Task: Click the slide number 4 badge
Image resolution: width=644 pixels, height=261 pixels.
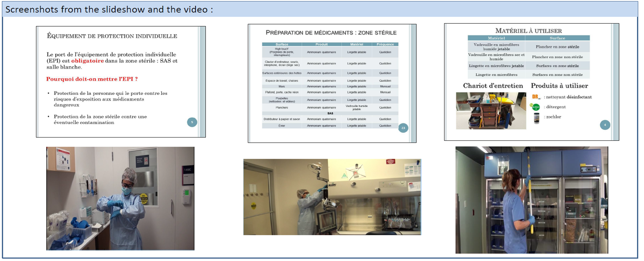Action: [605, 125]
